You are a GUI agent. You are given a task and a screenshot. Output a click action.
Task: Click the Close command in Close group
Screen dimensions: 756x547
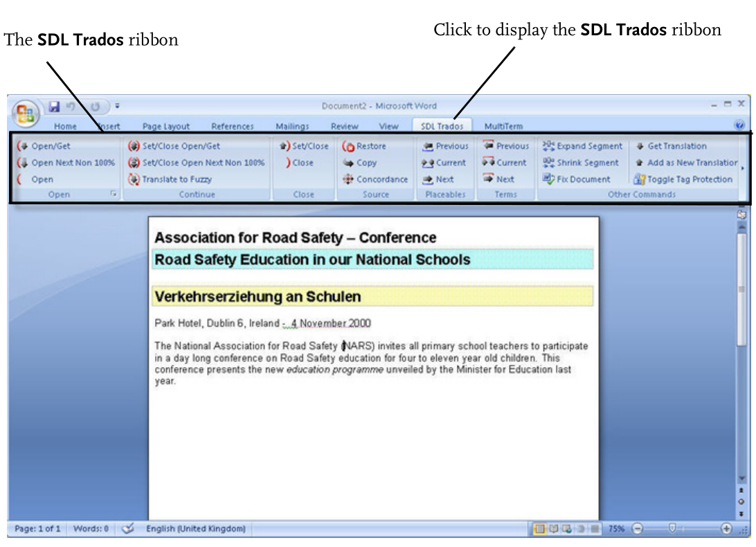(300, 163)
